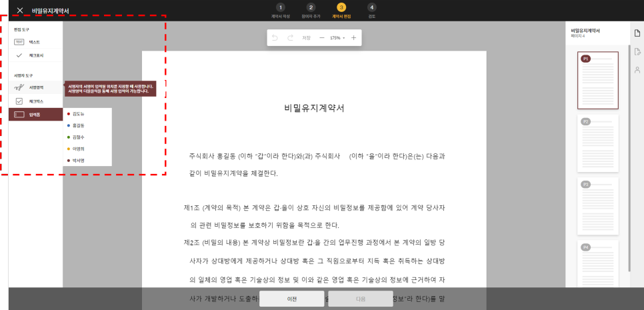The height and width of the screenshot is (310, 644).
Task: Click the 서명자 도구 section heading
Action: [23, 75]
